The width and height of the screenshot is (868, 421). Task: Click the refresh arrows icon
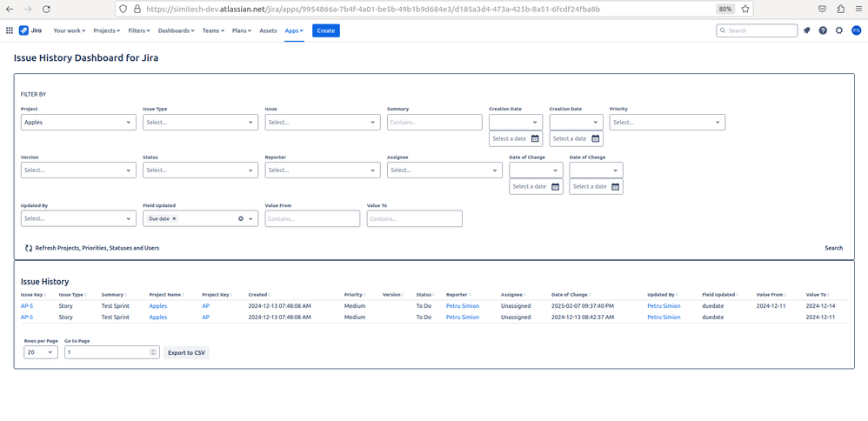pos(29,248)
